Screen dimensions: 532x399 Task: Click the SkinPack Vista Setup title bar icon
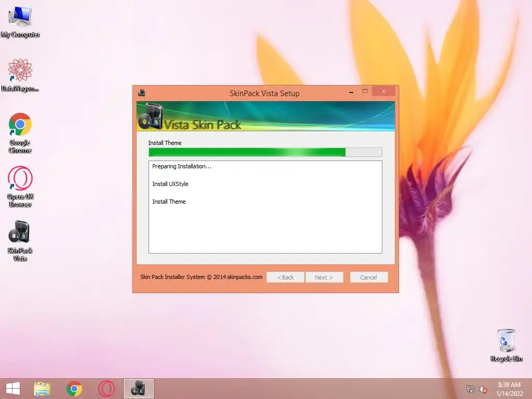142,92
